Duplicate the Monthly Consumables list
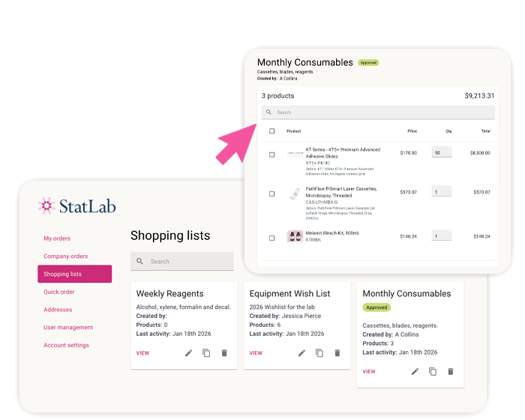The width and height of the screenshot is (525, 420). [x=433, y=371]
